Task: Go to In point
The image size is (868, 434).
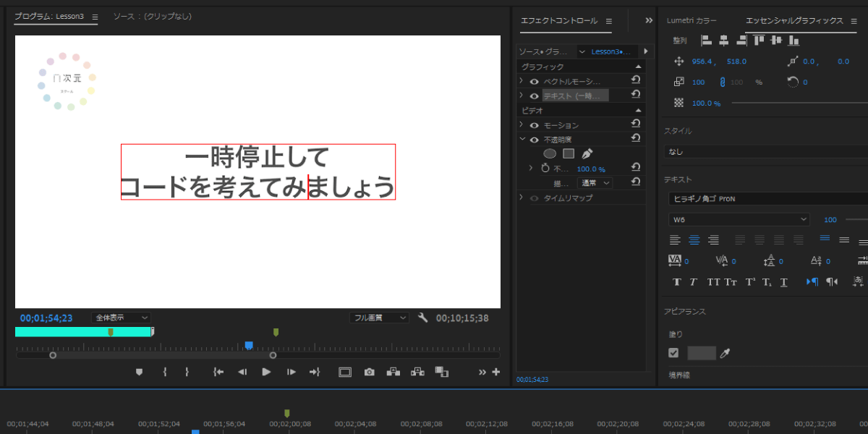Action: [218, 372]
